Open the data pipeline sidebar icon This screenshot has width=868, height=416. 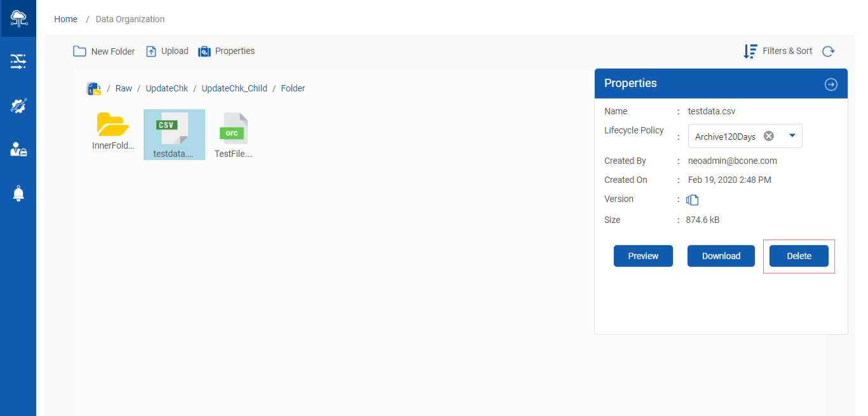pos(18,62)
